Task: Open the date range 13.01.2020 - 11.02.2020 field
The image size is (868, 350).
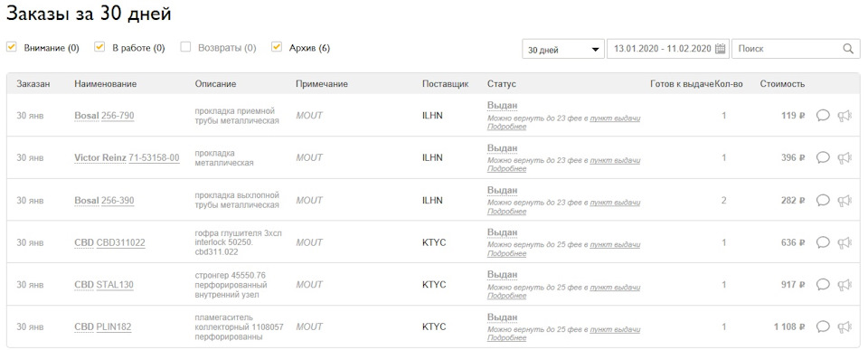Action: pos(668,49)
